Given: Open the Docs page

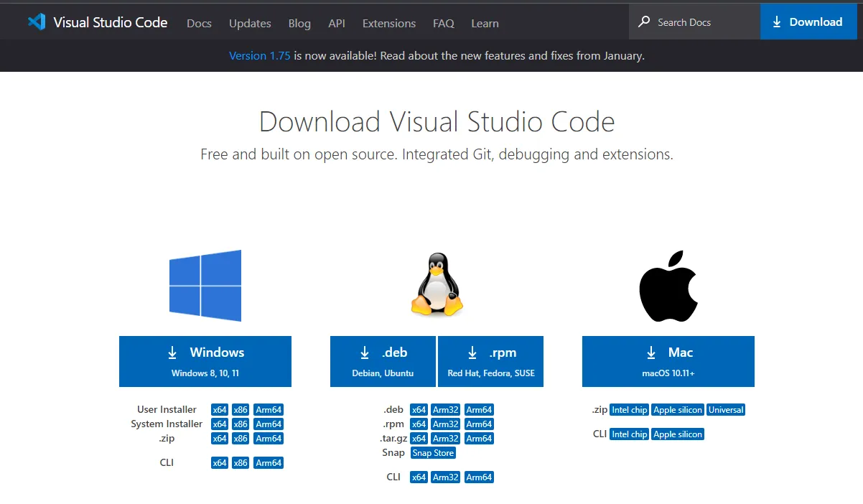Looking at the screenshot, I should (x=199, y=23).
